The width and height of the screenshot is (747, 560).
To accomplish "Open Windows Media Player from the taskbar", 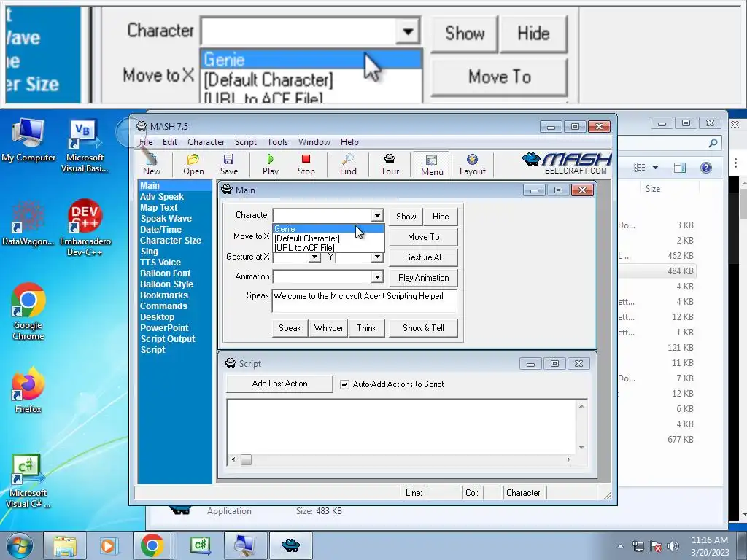I will click(108, 545).
